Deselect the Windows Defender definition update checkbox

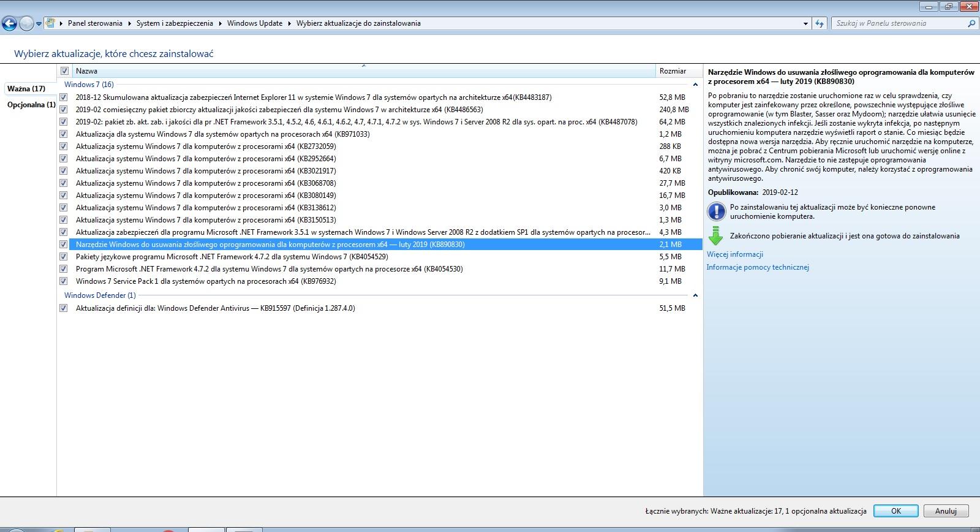(x=64, y=308)
